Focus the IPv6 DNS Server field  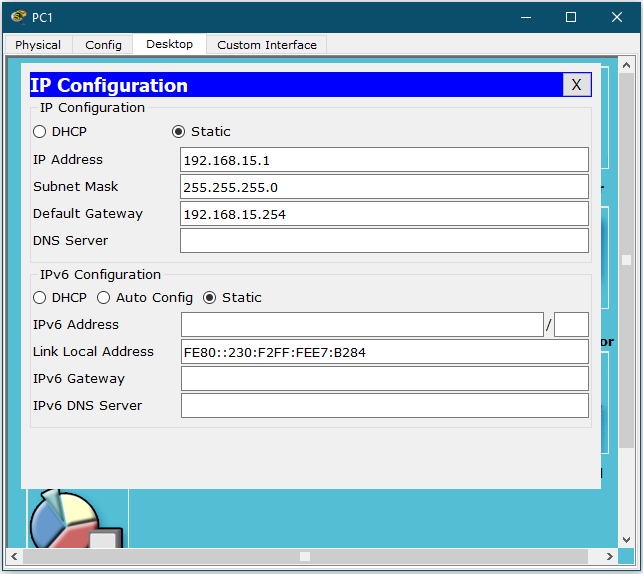click(385, 406)
